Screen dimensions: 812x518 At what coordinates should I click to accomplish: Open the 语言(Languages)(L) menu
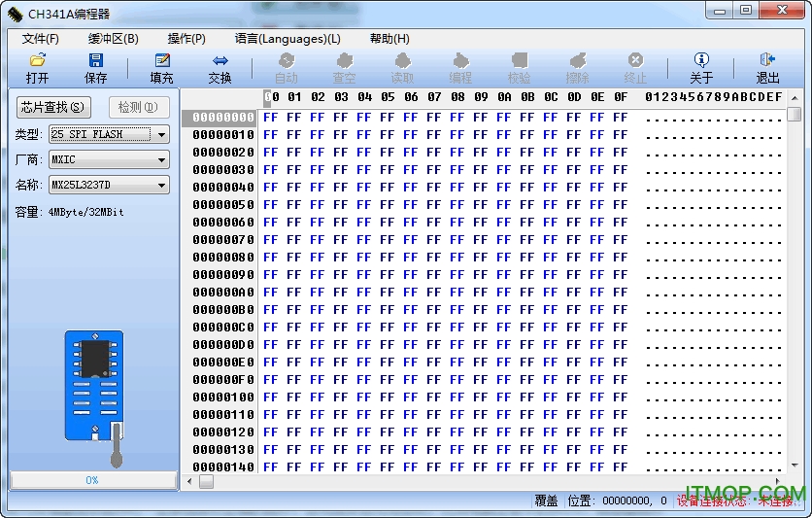288,39
